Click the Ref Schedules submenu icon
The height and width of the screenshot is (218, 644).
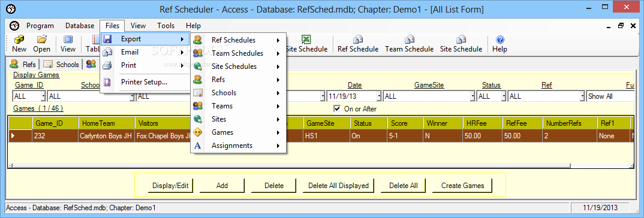[x=197, y=40]
